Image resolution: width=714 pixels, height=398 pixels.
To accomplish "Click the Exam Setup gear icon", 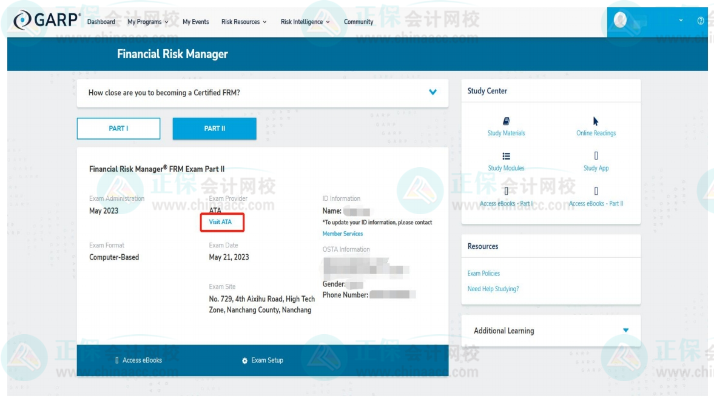I will click(245, 361).
